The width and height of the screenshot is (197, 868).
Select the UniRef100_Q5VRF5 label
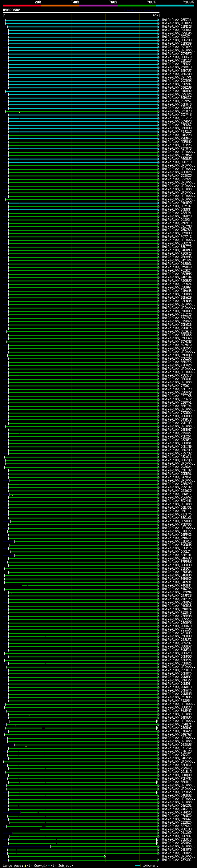(x=176, y=54)
